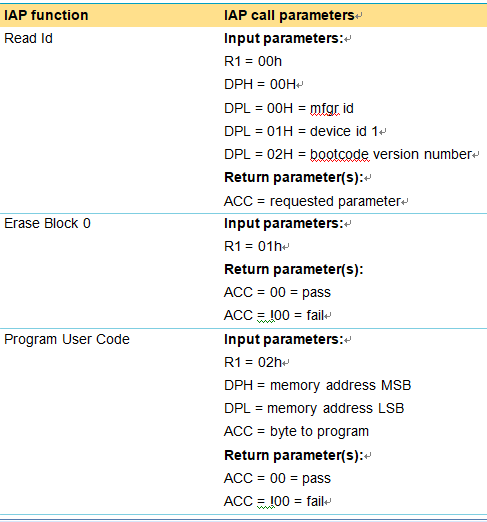
Task: Click the '!00 = fail' text in Erase Block row
Action: pos(296,315)
